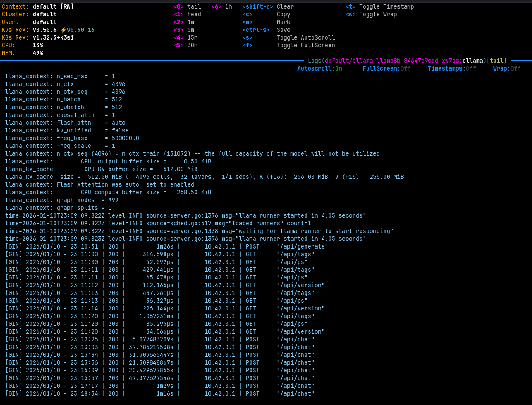Select the <1> head log range
The height and width of the screenshot is (405, 532).
coord(187,15)
